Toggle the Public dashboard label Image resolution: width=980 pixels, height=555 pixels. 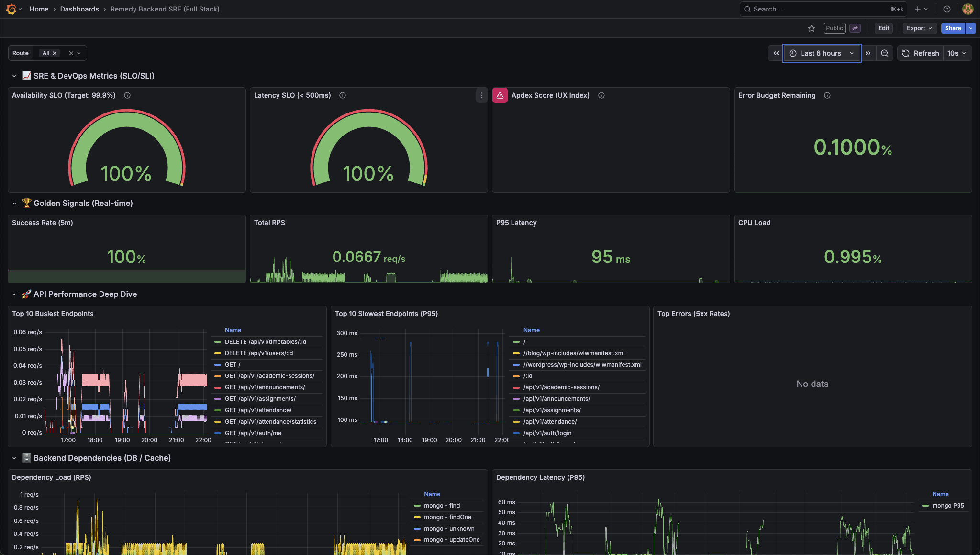coord(834,28)
